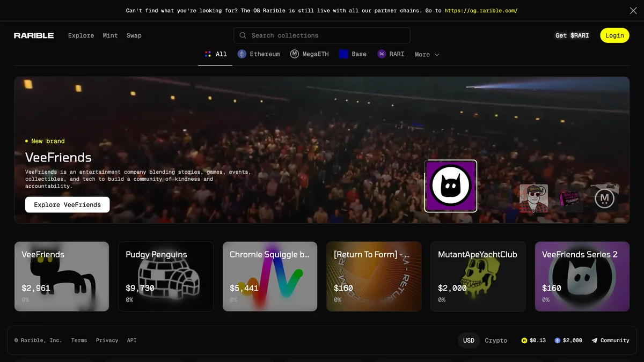Open the Community link
Screen dimensions: 644x362
pyautogui.click(x=611, y=341)
